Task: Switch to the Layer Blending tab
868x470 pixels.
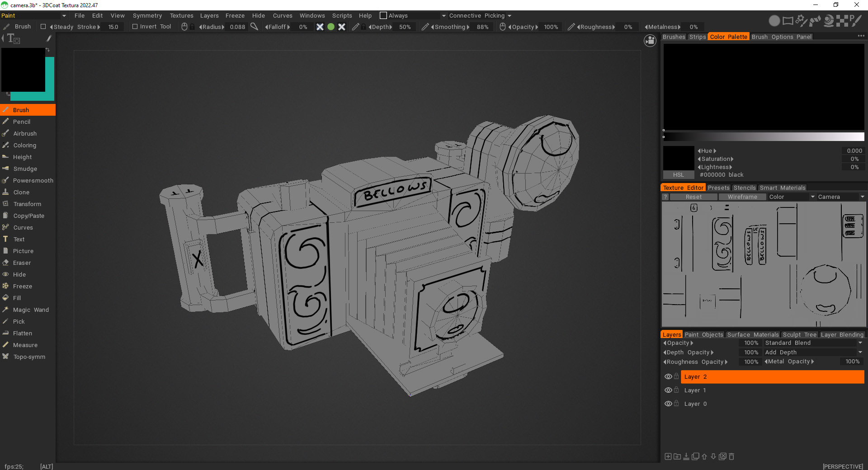Action: (842, 335)
